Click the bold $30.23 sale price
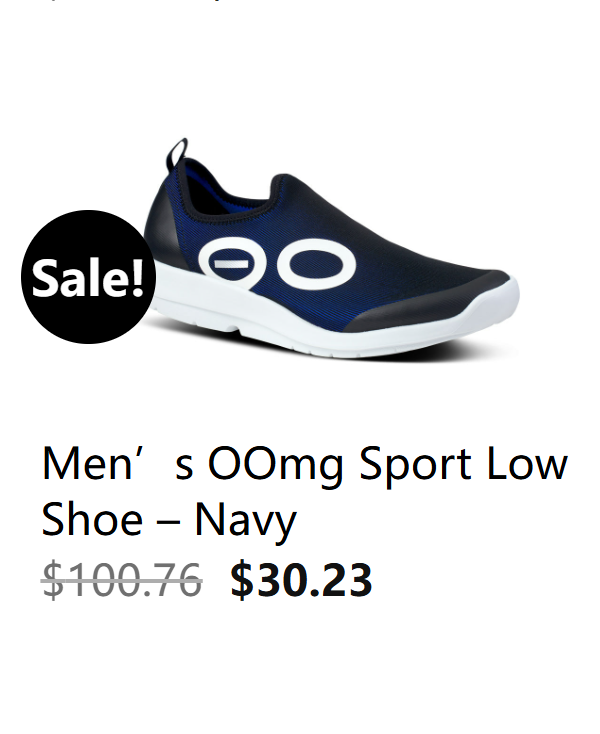The width and height of the screenshot is (600, 734). point(301,580)
